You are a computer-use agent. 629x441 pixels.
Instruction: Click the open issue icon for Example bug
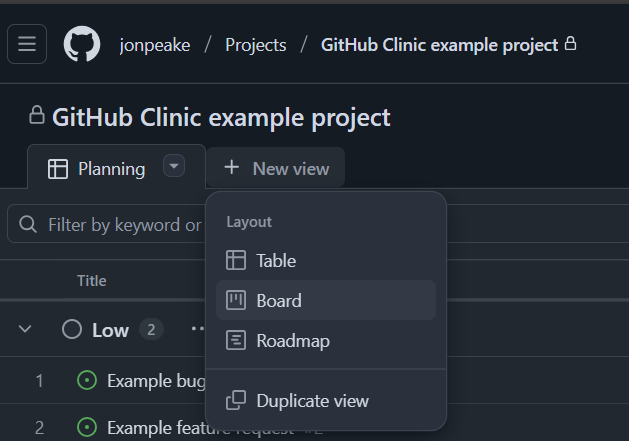[87, 380]
